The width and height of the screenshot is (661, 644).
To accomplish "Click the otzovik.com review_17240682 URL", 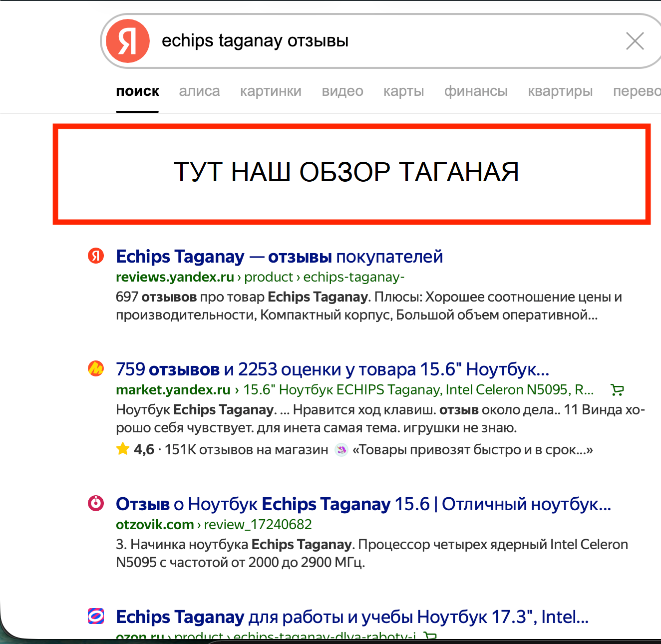I will click(214, 524).
